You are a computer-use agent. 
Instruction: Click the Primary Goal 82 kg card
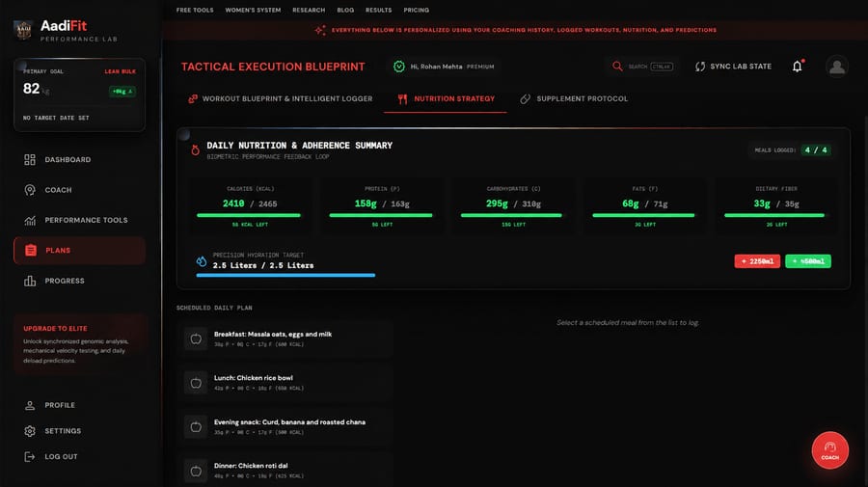pyautogui.click(x=79, y=95)
